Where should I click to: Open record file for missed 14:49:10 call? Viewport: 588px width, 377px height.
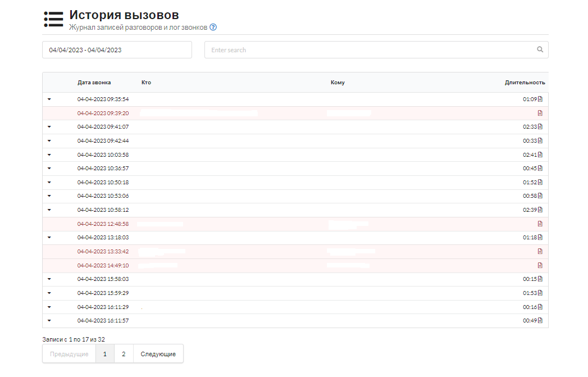540,265
